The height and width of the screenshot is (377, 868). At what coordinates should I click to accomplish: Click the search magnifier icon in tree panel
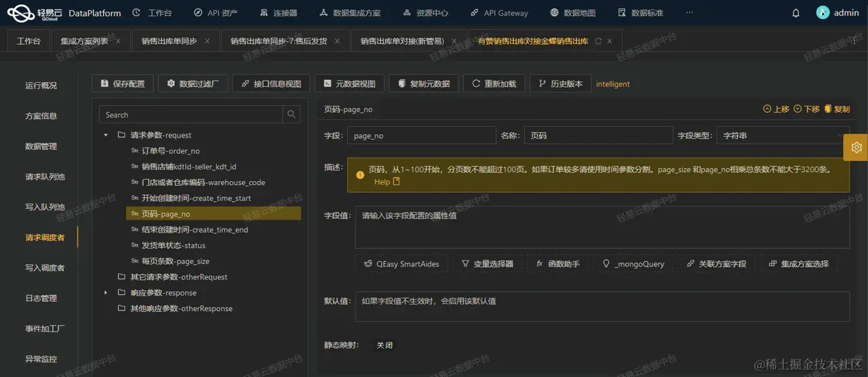click(292, 115)
